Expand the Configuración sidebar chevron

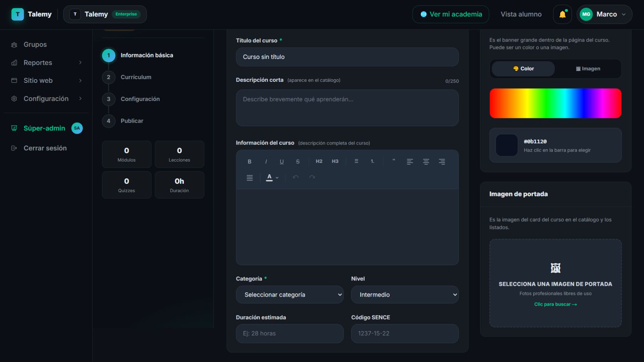coord(80,99)
